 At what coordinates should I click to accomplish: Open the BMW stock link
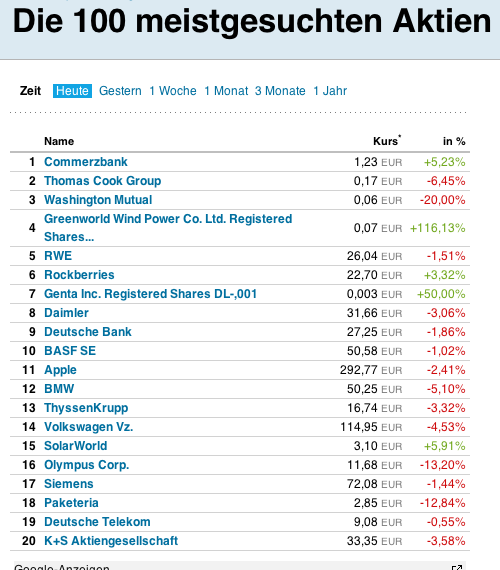pyautogui.click(x=59, y=389)
